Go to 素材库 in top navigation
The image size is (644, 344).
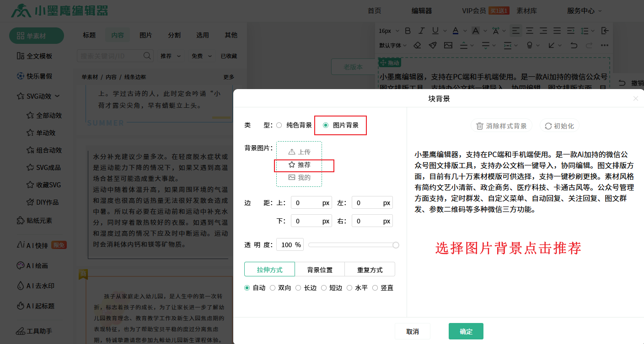[526, 11]
